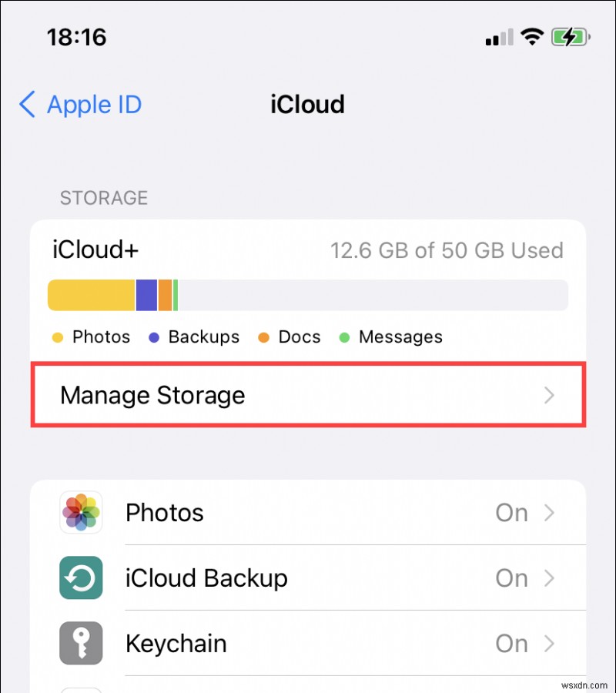This screenshot has height=693, width=616.
Task: Tap the back arrow chevron icon
Action: (28, 105)
